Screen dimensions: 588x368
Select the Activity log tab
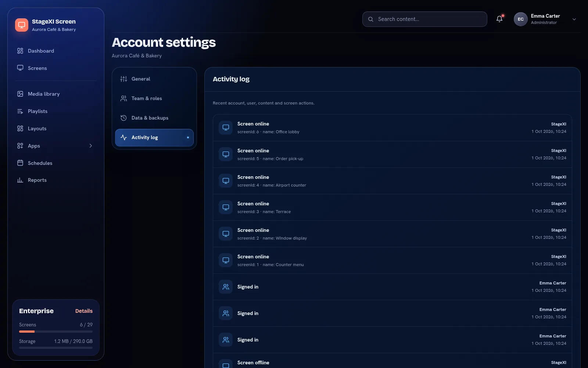pos(154,137)
